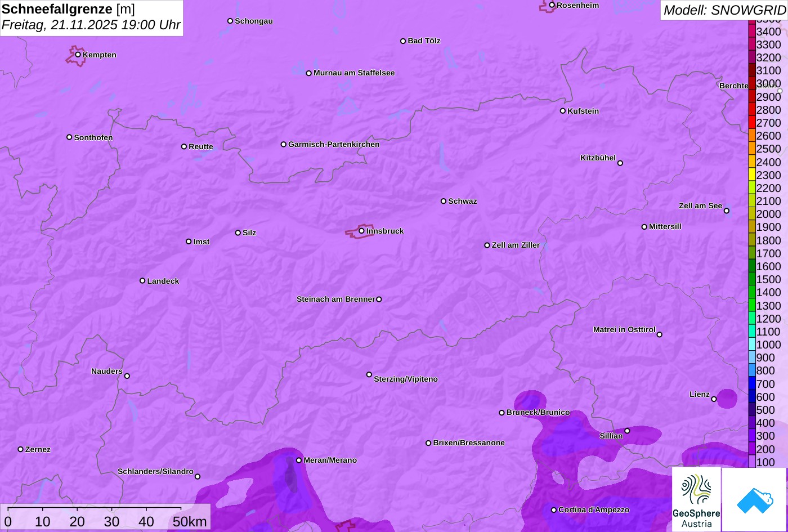Click the Kempten city marker dot
The width and height of the screenshot is (788, 532).
pyautogui.click(x=78, y=55)
